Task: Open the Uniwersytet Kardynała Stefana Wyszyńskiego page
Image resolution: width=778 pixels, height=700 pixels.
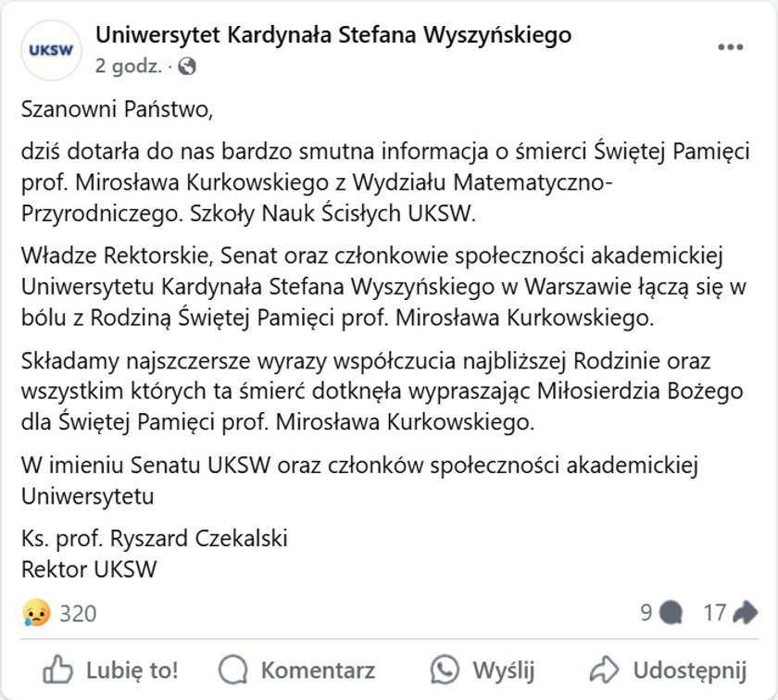Action: point(333,35)
